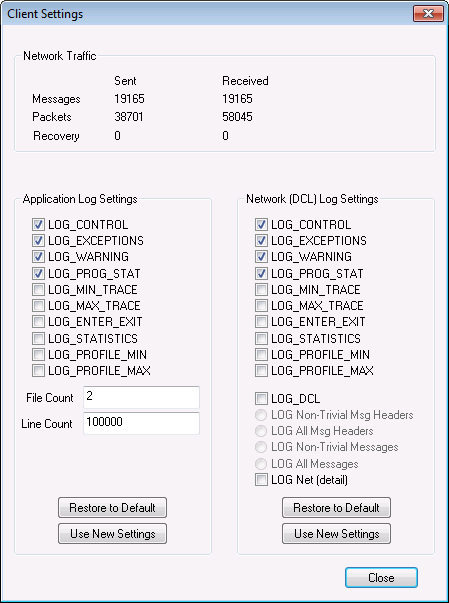Uncheck Application LOG_PROG_STAT checkbox

pyautogui.click(x=38, y=273)
